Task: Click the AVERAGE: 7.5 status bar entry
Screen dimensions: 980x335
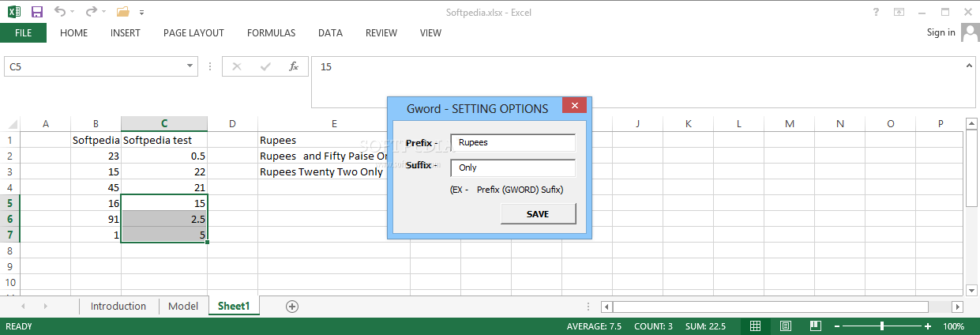Action: coord(595,326)
